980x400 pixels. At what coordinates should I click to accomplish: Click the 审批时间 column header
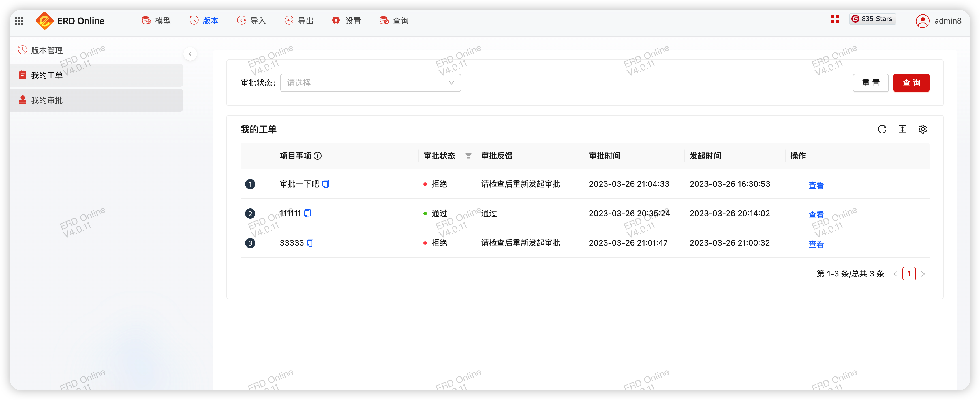click(605, 156)
